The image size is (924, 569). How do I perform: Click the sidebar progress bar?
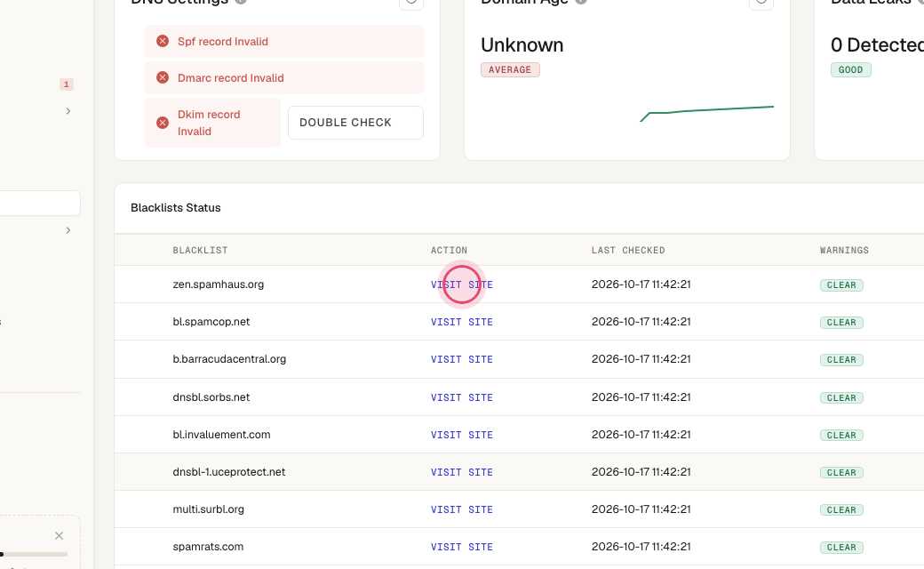click(x=34, y=554)
